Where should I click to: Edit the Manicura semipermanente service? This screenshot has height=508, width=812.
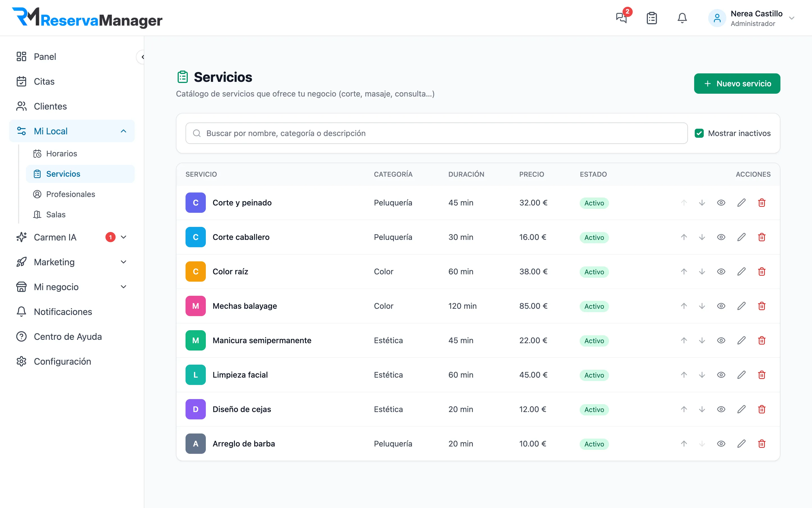(x=742, y=340)
